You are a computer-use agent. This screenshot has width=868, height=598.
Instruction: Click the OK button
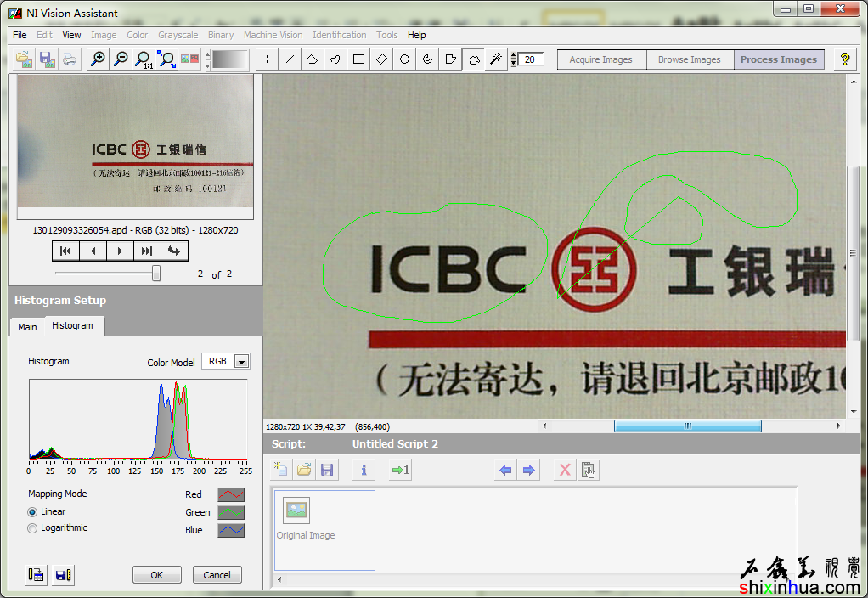tap(157, 575)
